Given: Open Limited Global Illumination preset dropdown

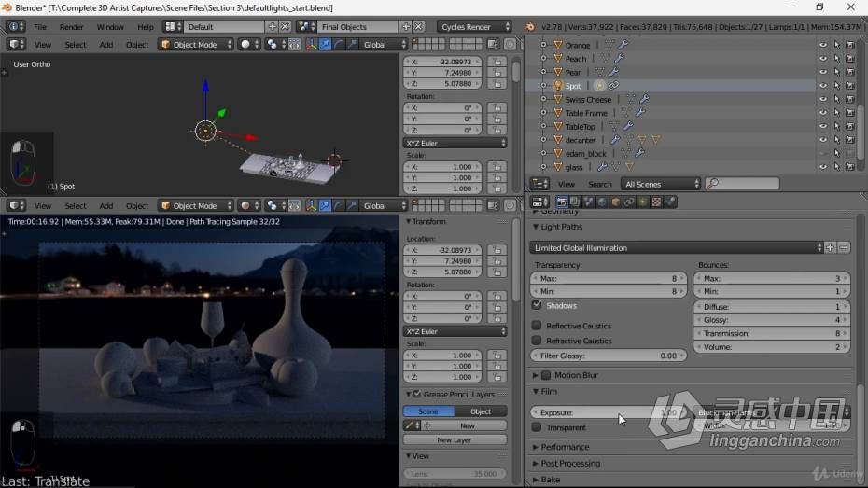Looking at the screenshot, I should tap(677, 248).
